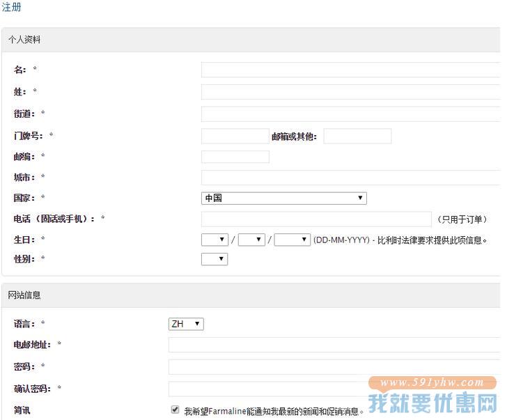Image resolution: width=507 pixels, height=420 pixels.
Task: Click the 电邮地址 email address field
Action: click(x=334, y=345)
